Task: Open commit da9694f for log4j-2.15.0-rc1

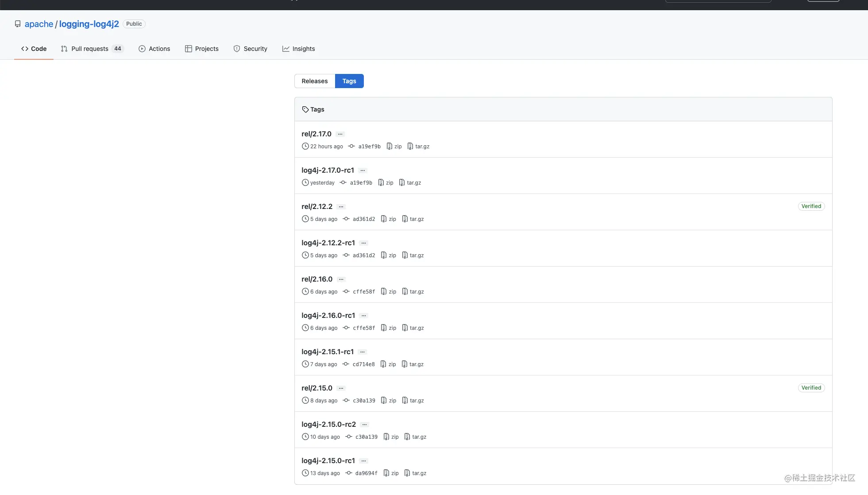Action: (x=366, y=473)
